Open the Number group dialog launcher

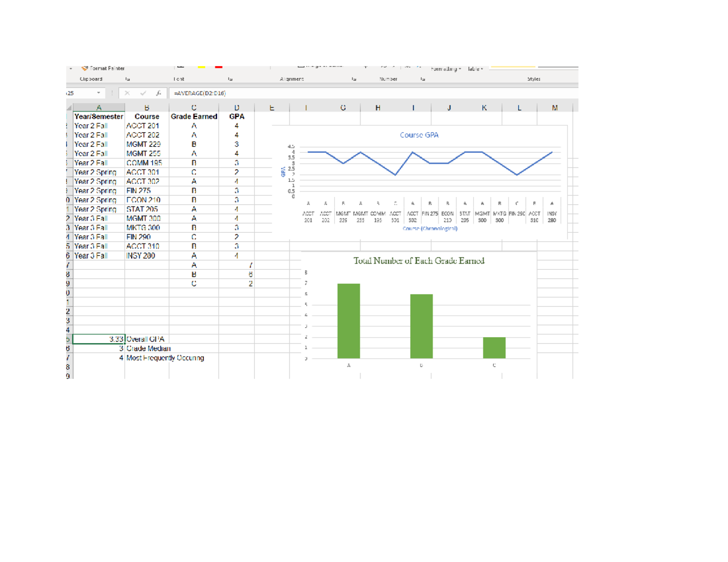pyautogui.click(x=422, y=79)
